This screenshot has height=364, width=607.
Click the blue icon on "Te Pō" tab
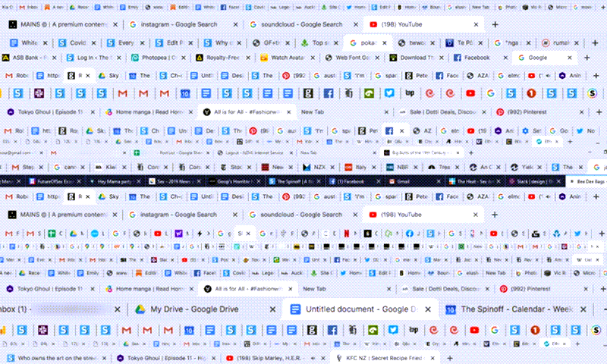449,43
